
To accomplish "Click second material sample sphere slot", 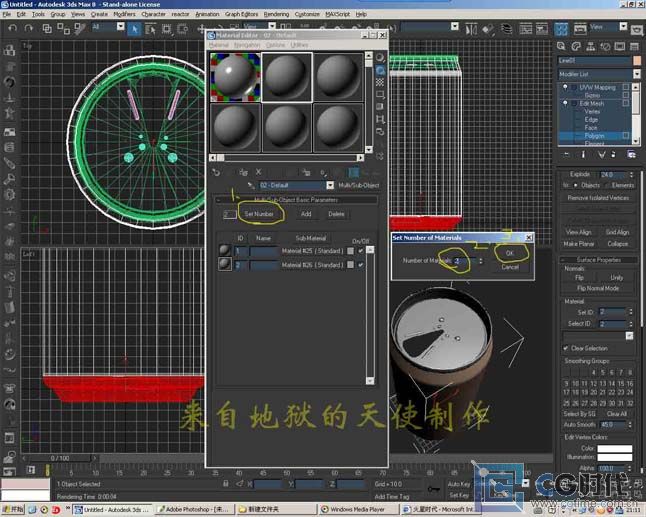I will tap(287, 77).
